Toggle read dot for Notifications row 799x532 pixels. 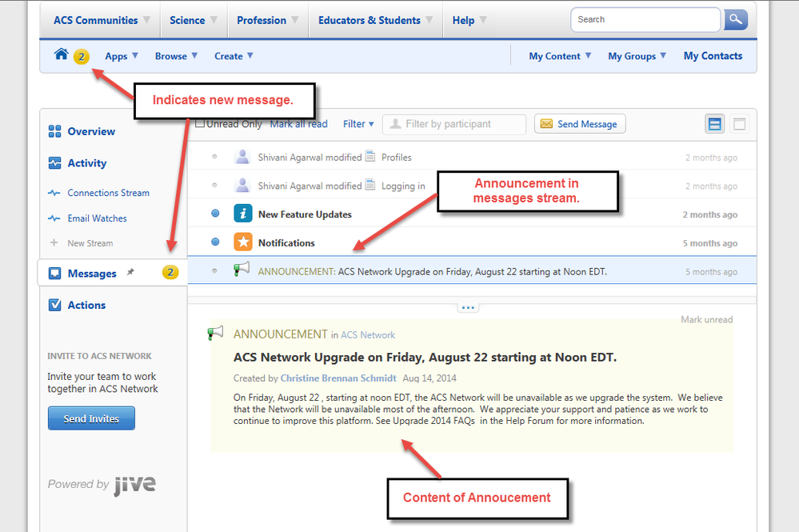point(215,242)
